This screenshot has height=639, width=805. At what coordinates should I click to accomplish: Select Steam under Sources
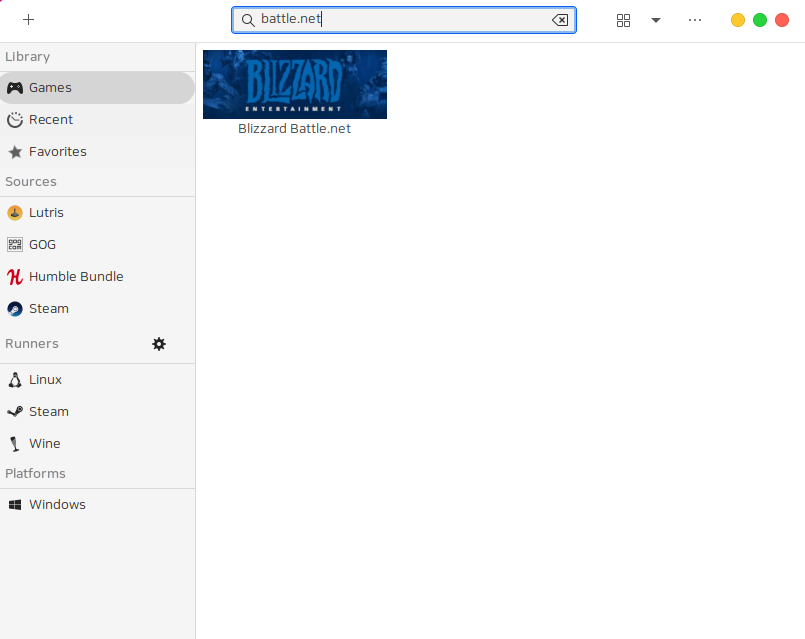coord(48,309)
